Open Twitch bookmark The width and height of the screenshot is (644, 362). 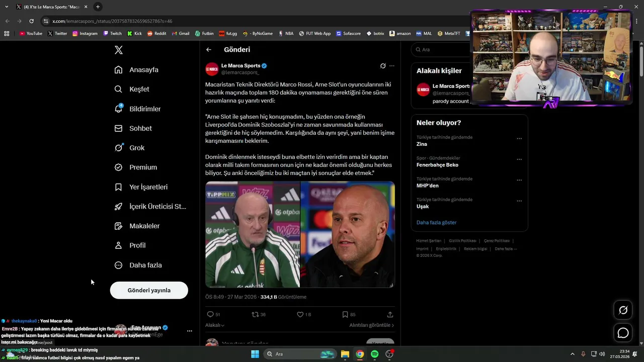point(112,33)
